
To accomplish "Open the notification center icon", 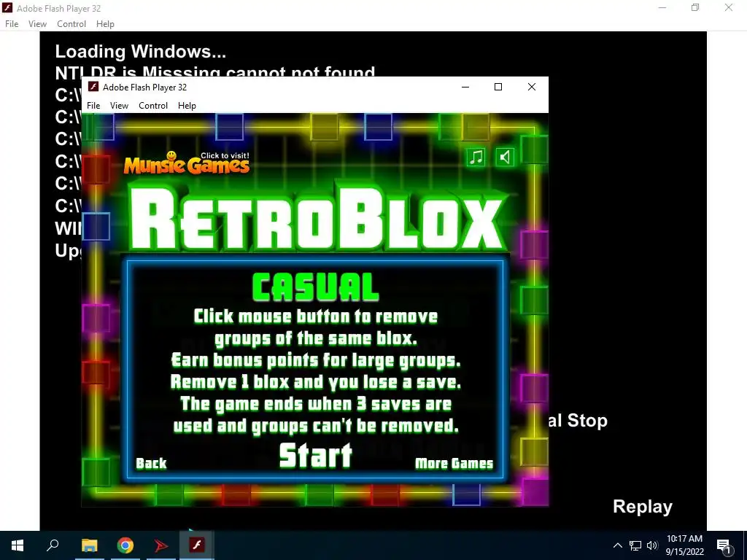I will [724, 546].
